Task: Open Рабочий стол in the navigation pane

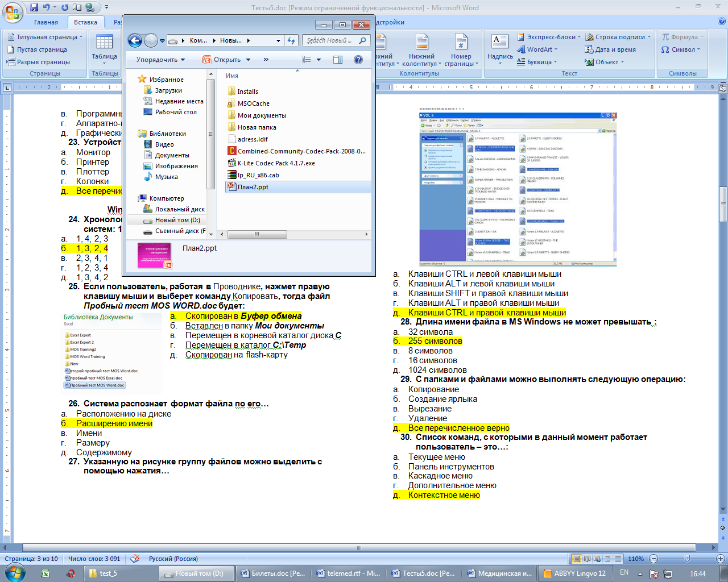Action: click(176, 112)
